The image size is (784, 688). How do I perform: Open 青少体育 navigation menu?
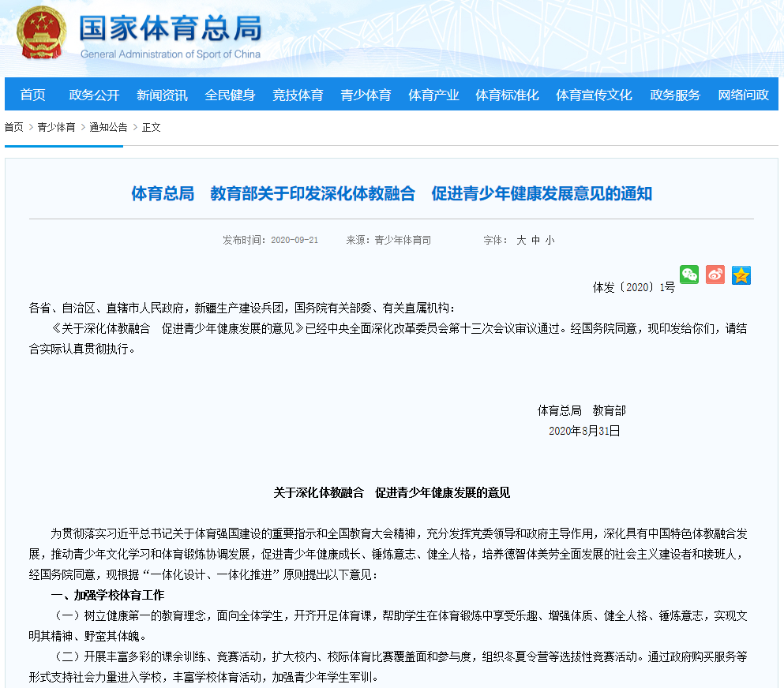[366, 95]
